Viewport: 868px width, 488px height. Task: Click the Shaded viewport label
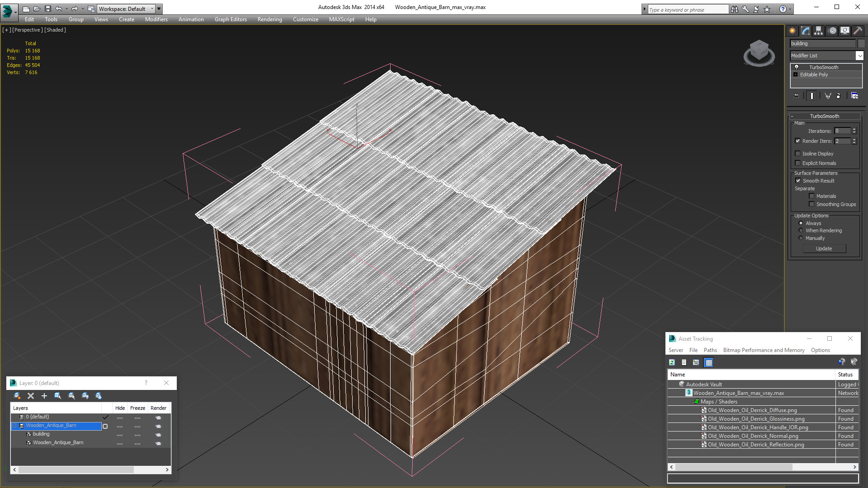coord(55,30)
